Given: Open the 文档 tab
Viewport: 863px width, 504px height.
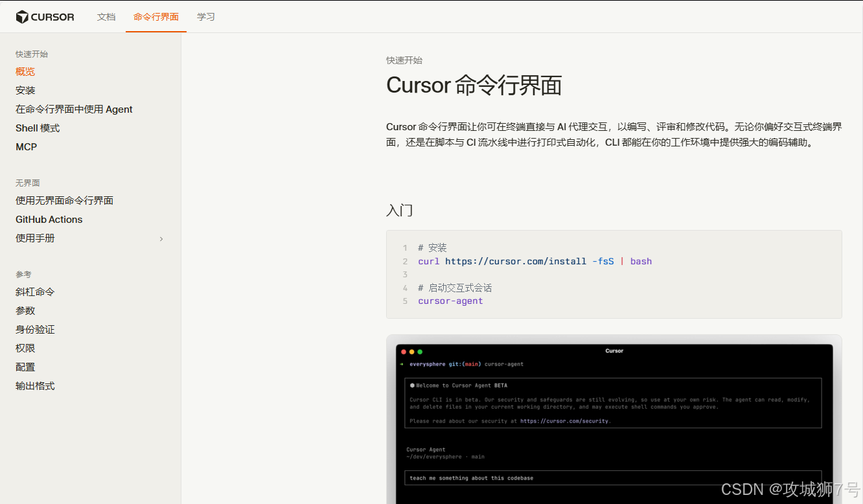Looking at the screenshot, I should coord(106,17).
